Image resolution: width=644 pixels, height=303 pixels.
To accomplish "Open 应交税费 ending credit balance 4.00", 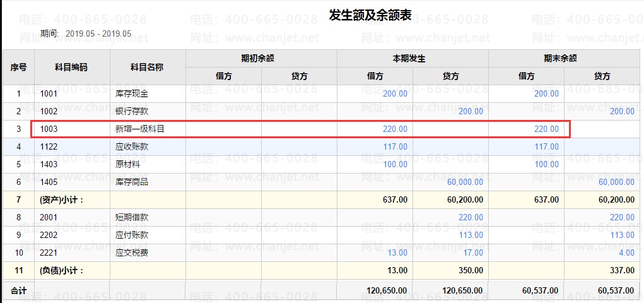I will (626, 252).
